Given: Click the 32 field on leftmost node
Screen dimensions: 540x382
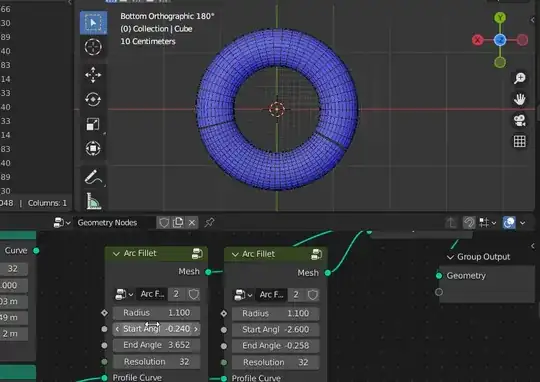Looking at the screenshot, I should click(x=13, y=269).
